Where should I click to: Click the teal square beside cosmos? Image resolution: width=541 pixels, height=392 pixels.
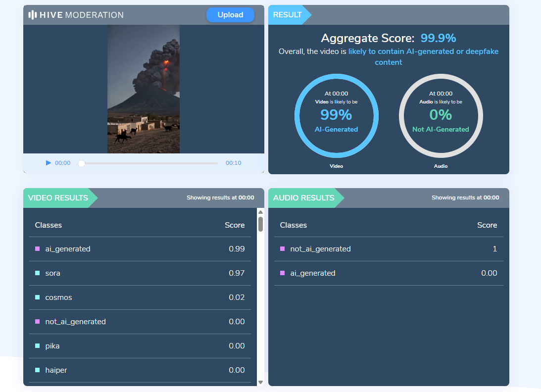click(38, 297)
